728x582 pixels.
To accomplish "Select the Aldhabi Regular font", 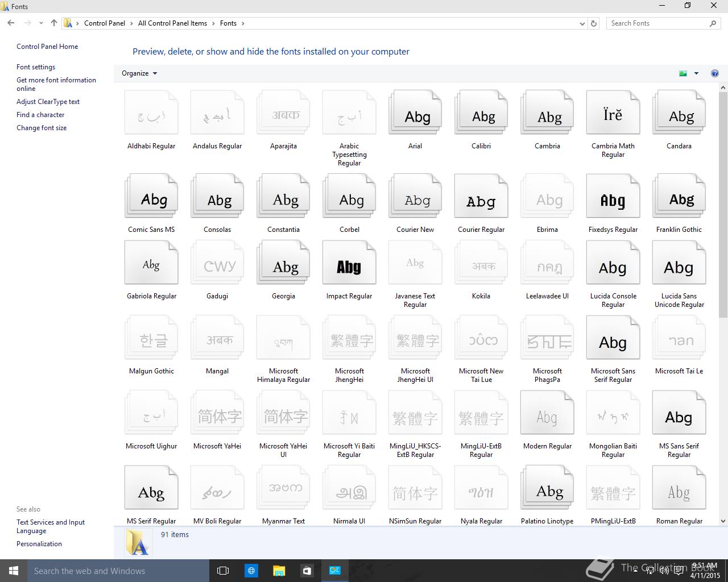I will (151, 113).
